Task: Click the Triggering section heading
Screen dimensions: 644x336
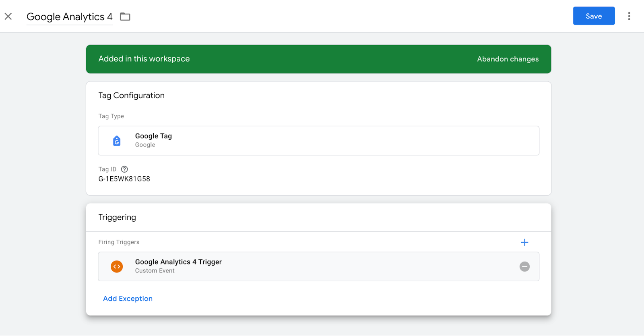Action: pos(117,217)
